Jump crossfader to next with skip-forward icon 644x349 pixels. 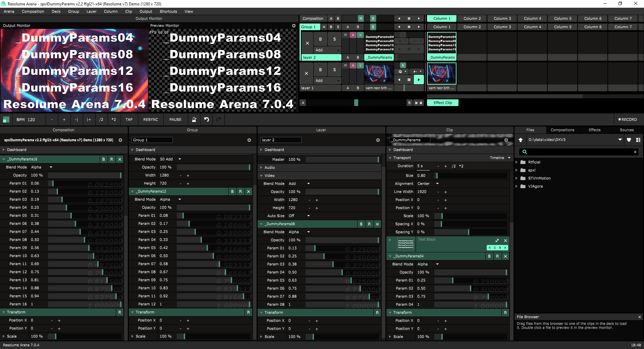click(421, 103)
